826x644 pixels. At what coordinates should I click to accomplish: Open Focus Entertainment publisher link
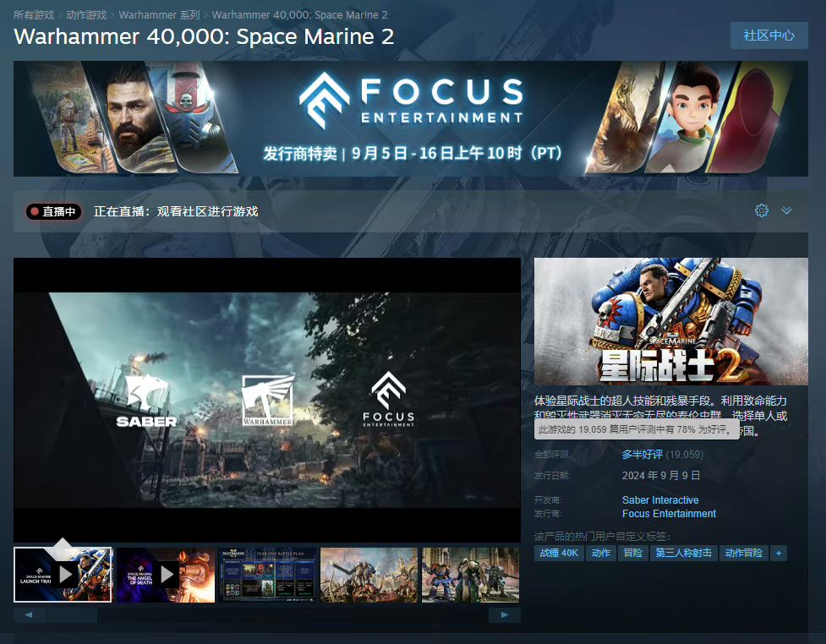pyautogui.click(x=669, y=513)
